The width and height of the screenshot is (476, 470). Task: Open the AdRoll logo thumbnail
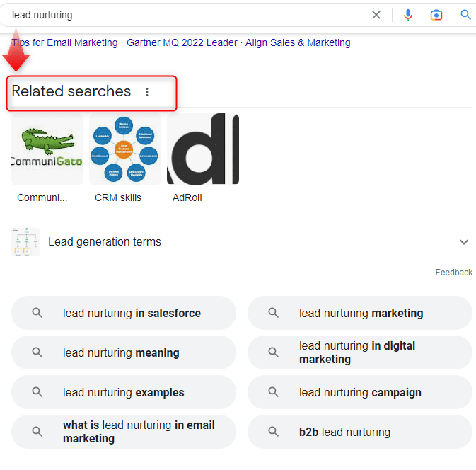pyautogui.click(x=203, y=149)
